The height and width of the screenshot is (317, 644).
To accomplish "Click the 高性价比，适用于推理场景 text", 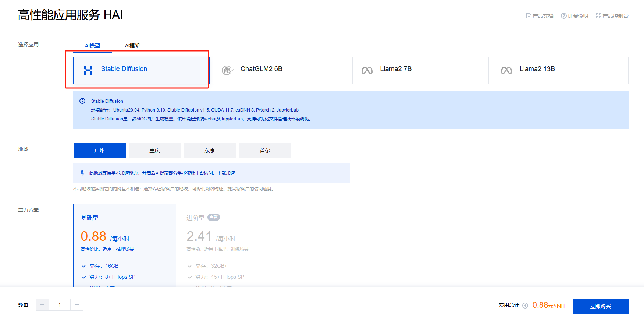I will (107, 249).
